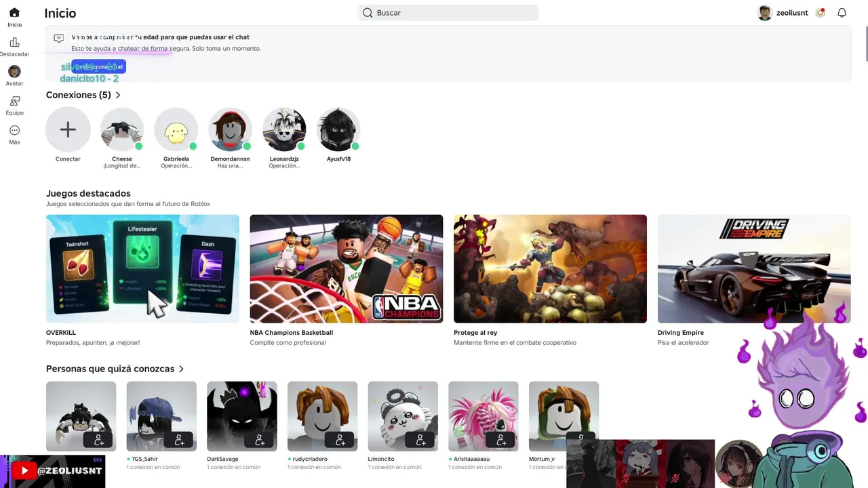868x488 pixels.
Task: Open the Protege al rey thumbnail
Action: coord(550,268)
